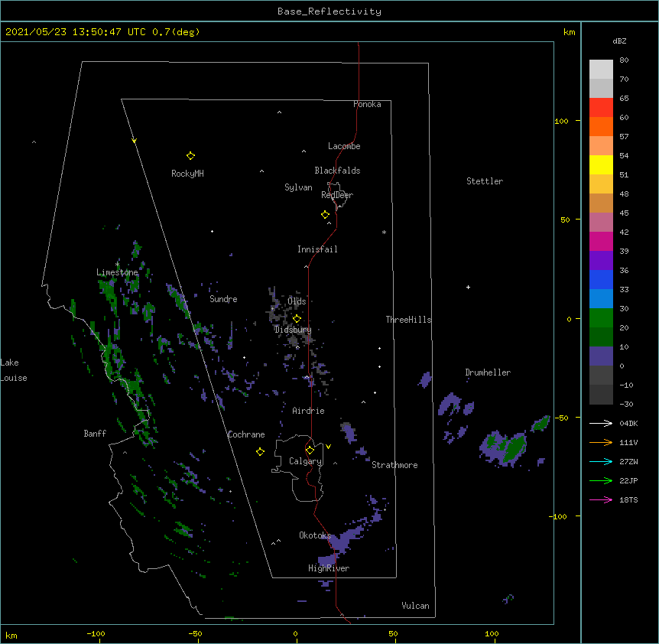This screenshot has height=644, width=659.
Task: Click the Airdrie label
Action: (309, 411)
